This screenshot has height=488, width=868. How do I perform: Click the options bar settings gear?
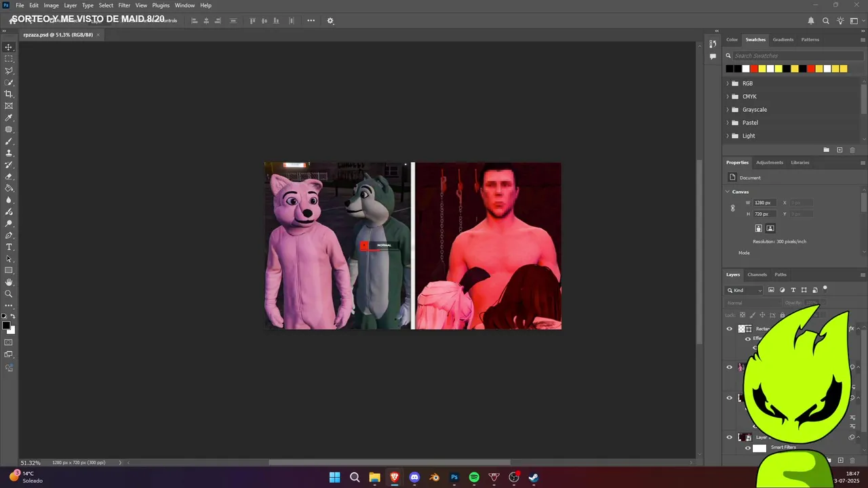pos(330,21)
